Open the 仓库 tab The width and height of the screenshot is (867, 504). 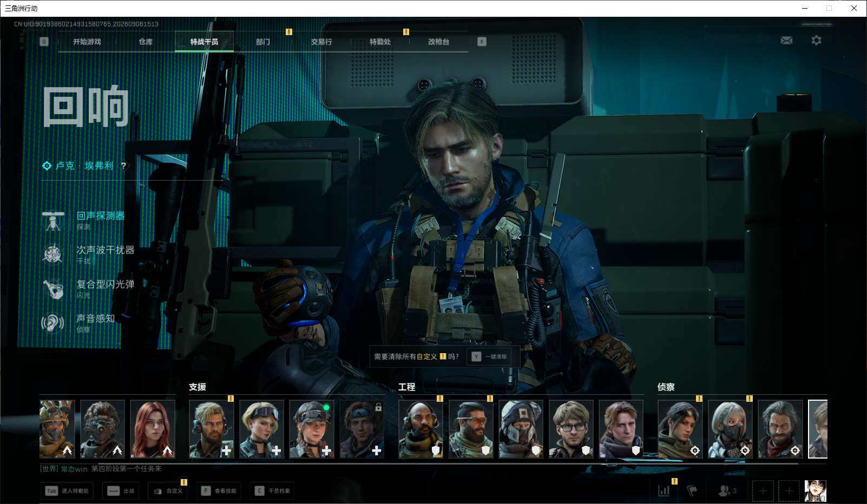pyautogui.click(x=146, y=42)
